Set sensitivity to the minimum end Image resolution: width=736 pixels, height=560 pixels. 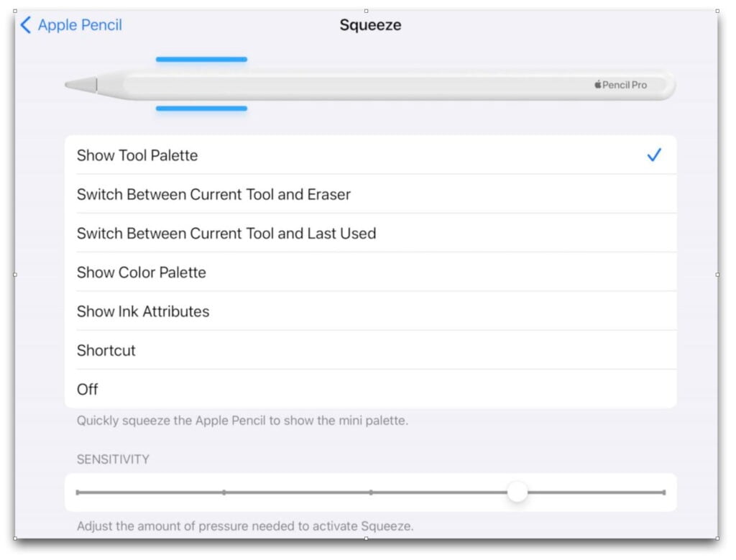tap(78, 492)
